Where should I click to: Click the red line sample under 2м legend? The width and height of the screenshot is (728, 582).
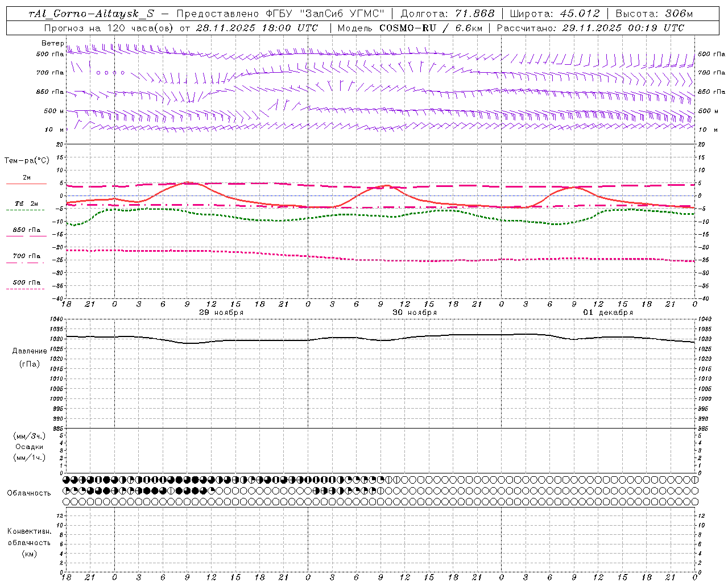pos(26,184)
